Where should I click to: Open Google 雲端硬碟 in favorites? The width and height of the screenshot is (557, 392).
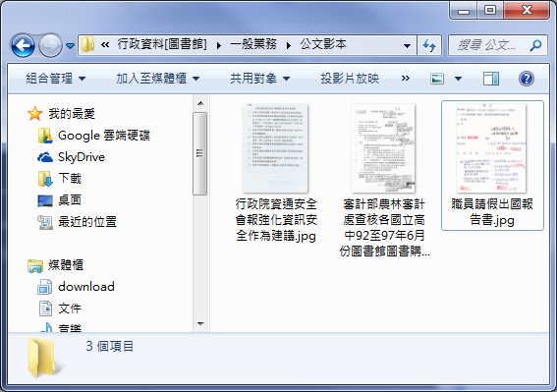tap(94, 136)
